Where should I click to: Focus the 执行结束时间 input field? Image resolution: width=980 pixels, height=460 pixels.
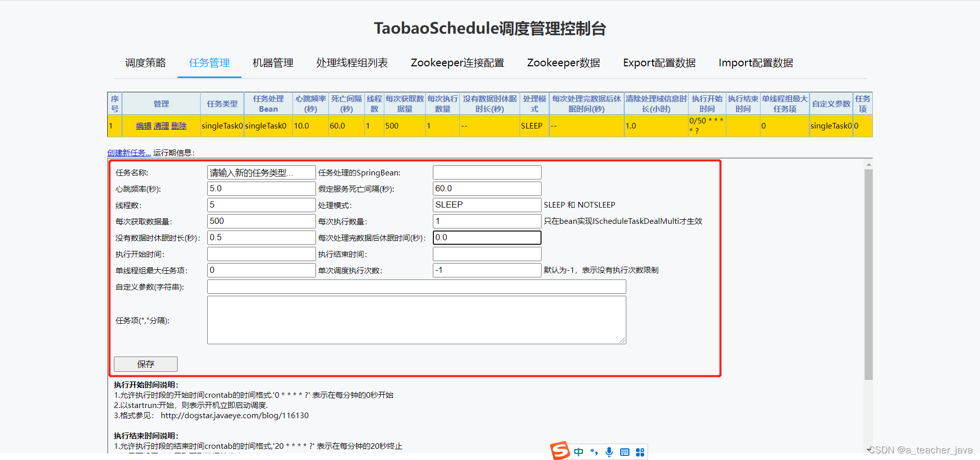tap(487, 254)
